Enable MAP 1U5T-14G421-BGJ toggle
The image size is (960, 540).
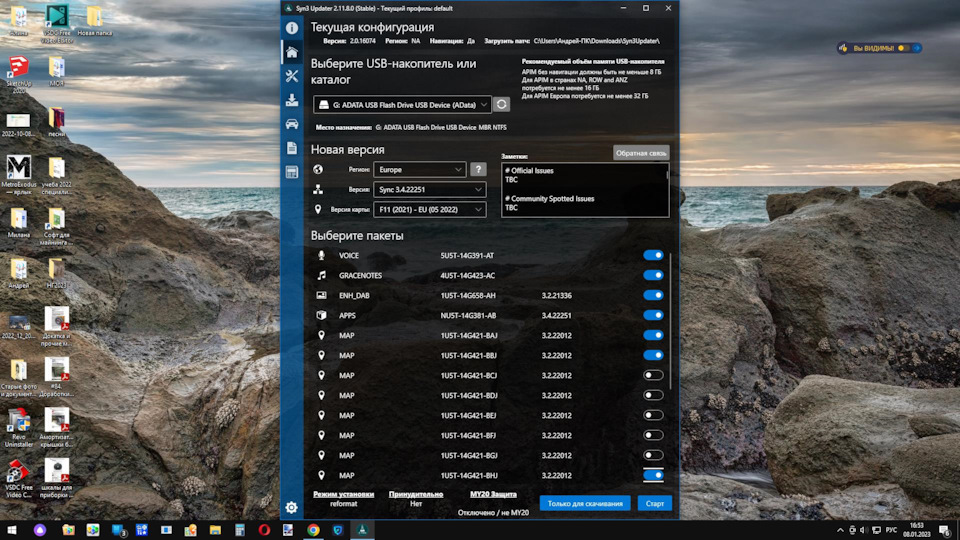653,456
